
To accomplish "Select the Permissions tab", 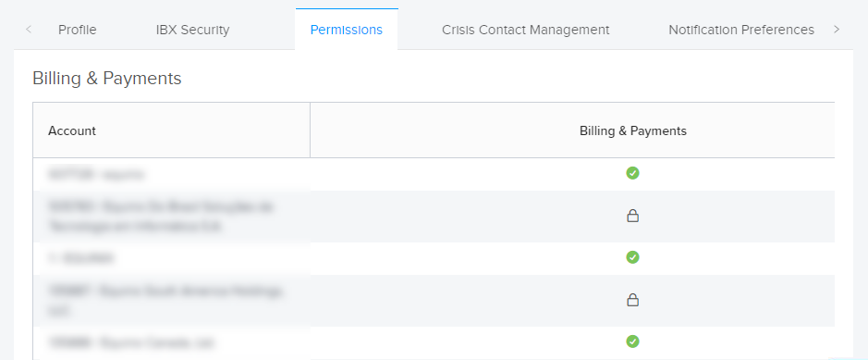I will tap(347, 30).
